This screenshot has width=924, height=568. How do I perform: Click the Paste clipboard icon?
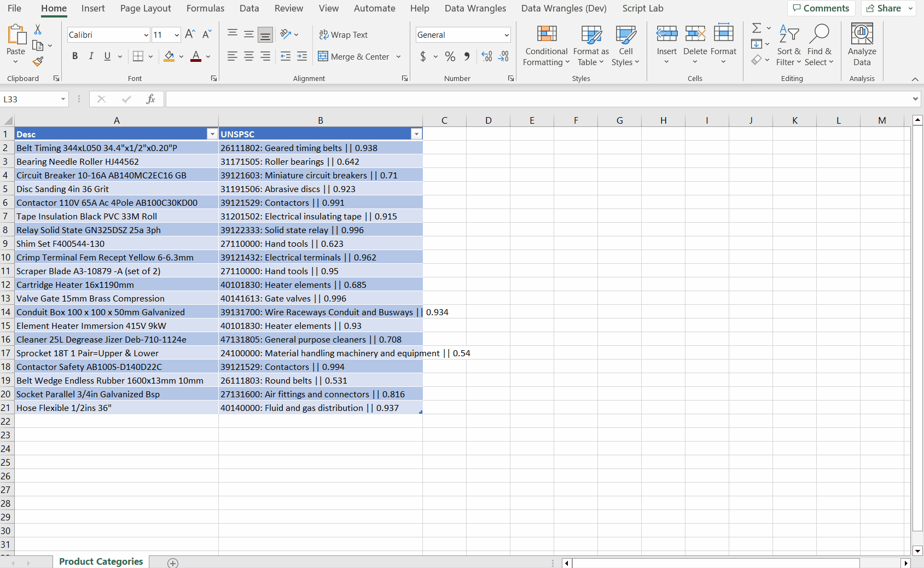16,34
